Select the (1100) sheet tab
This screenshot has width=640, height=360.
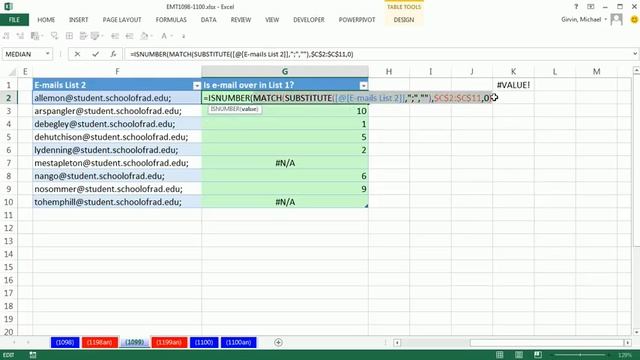click(x=204, y=342)
